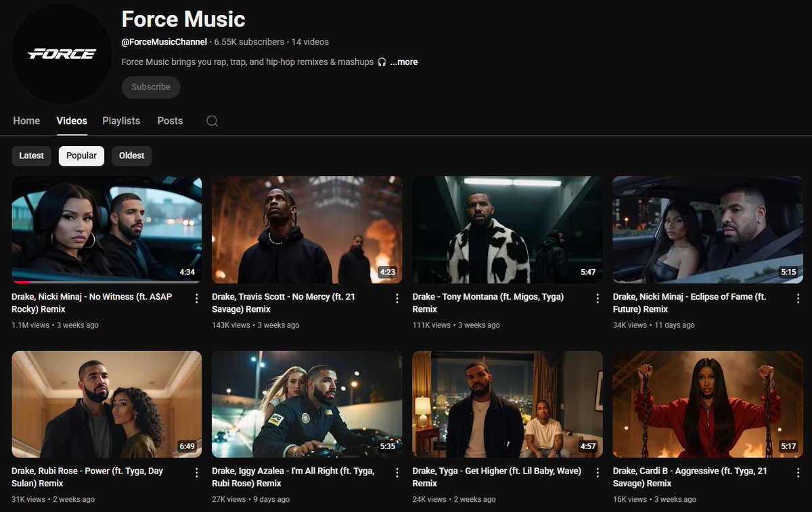This screenshot has width=812, height=512.
Task: Click the 5:17 duration badge
Action: (788, 446)
